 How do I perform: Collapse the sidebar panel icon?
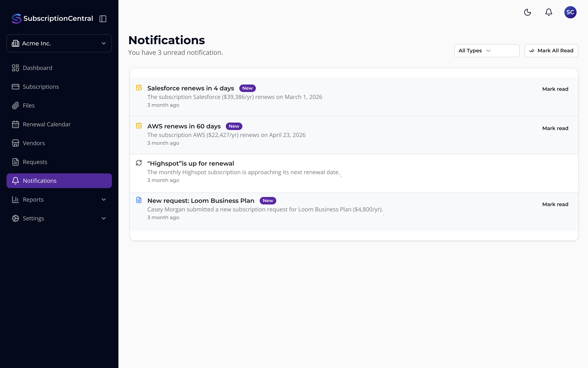point(103,19)
